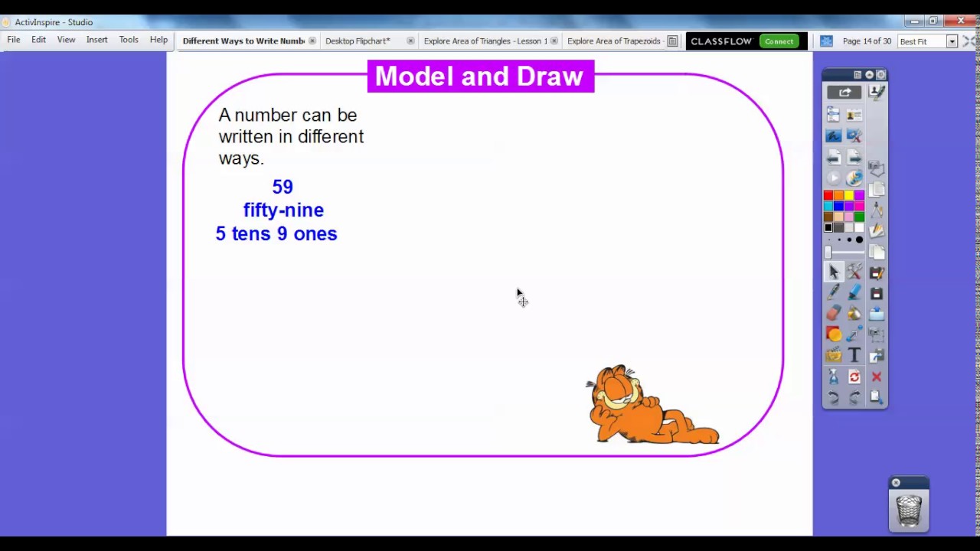Select the Text tool
The image size is (980, 551).
click(x=854, y=355)
